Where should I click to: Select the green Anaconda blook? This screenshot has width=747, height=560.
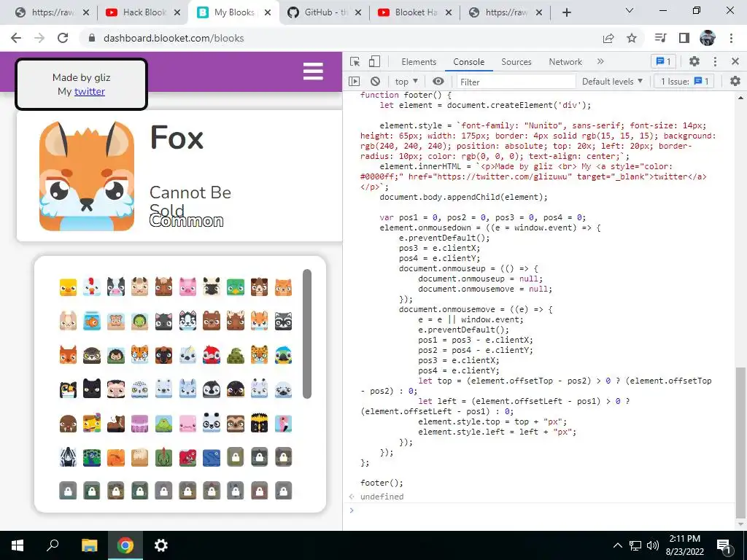pos(236,355)
